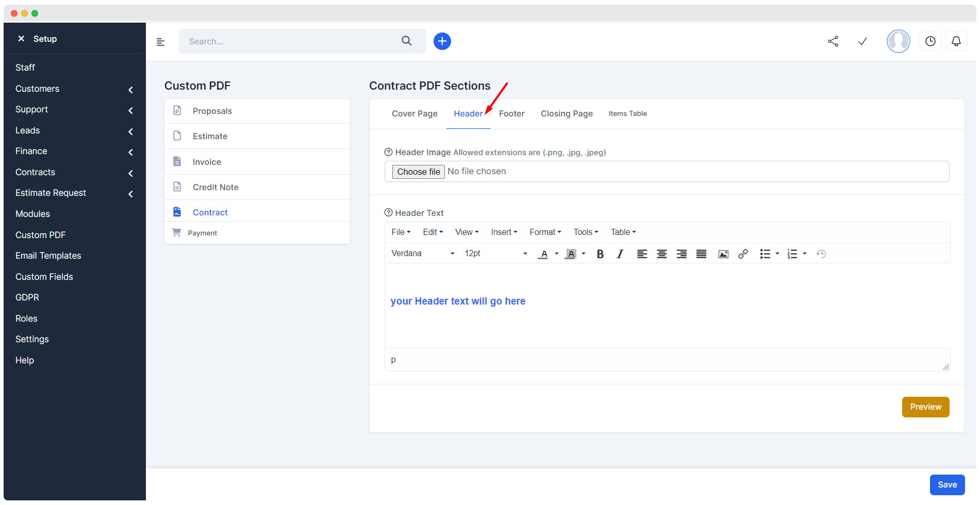Click the blue plus button in the top bar

tap(442, 41)
